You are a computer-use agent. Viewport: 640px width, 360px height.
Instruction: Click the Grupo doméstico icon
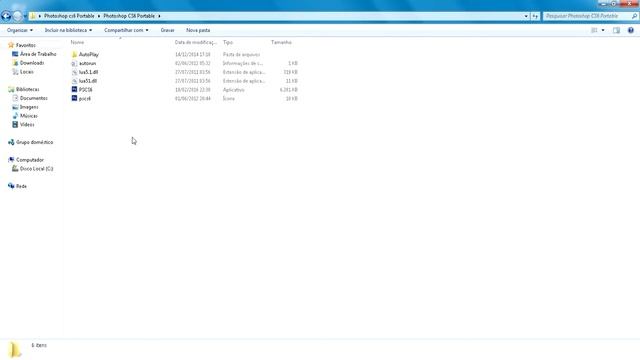click(11, 142)
